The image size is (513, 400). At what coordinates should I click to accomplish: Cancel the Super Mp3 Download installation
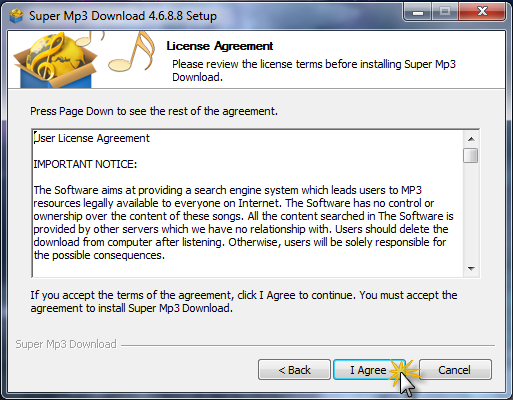[x=455, y=370]
